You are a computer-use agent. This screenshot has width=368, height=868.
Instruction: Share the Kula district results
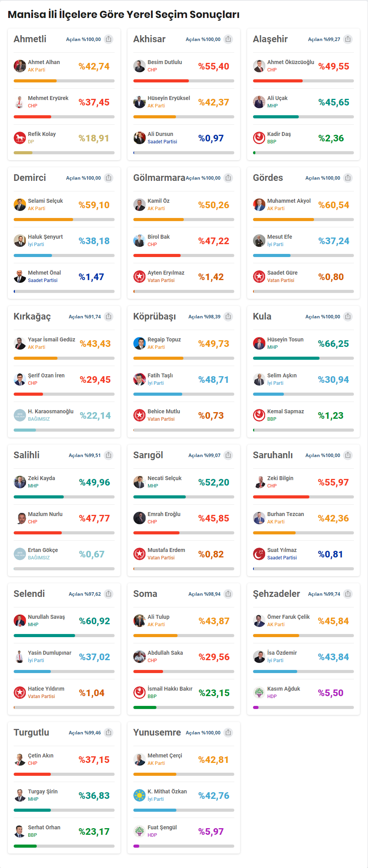click(x=348, y=316)
